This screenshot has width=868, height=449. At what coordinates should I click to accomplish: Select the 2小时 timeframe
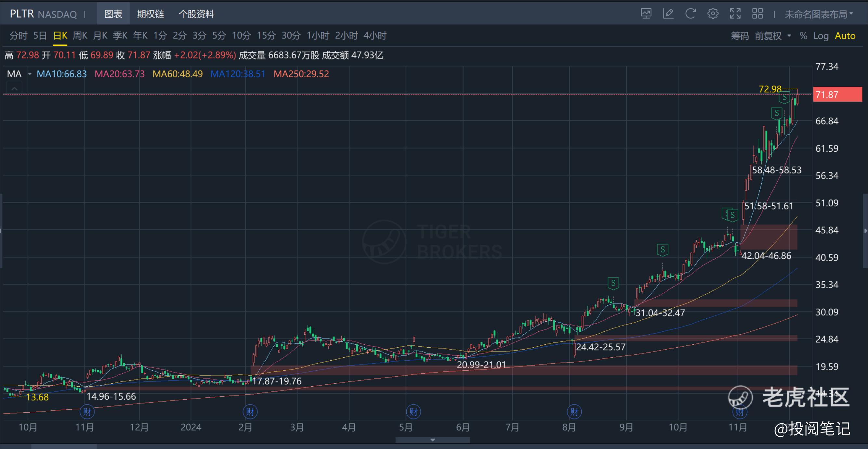[x=347, y=35]
